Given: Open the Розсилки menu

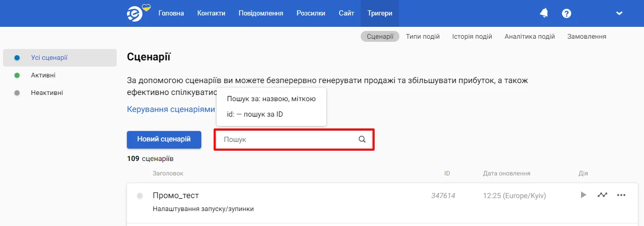Looking at the screenshot, I should [311, 13].
